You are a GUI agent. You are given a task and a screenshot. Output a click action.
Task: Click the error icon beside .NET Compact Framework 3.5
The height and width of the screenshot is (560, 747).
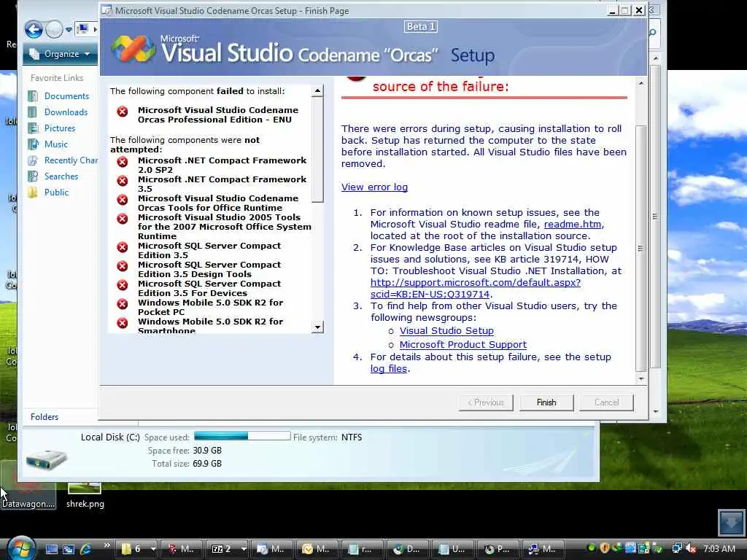pyautogui.click(x=123, y=181)
